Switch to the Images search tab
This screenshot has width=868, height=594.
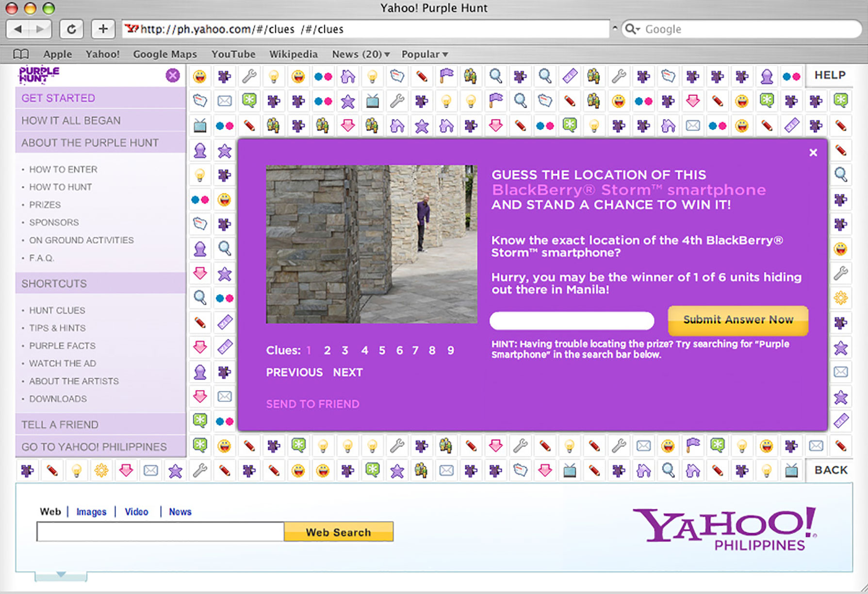click(91, 512)
